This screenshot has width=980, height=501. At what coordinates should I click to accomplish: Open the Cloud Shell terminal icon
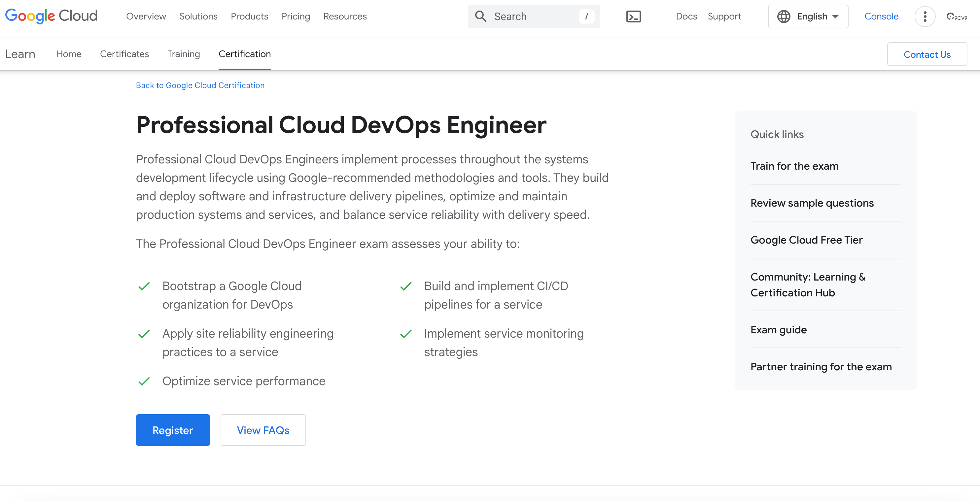click(x=633, y=17)
